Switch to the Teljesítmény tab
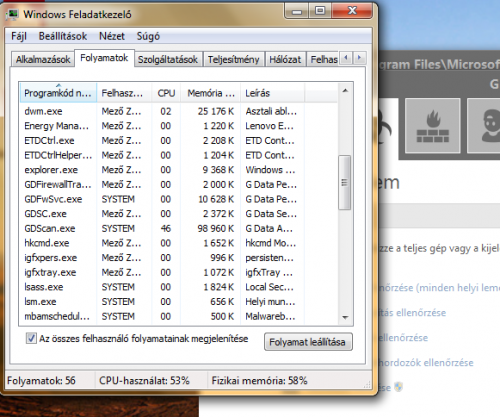Screen dimensions: 500x417 (x=234, y=60)
